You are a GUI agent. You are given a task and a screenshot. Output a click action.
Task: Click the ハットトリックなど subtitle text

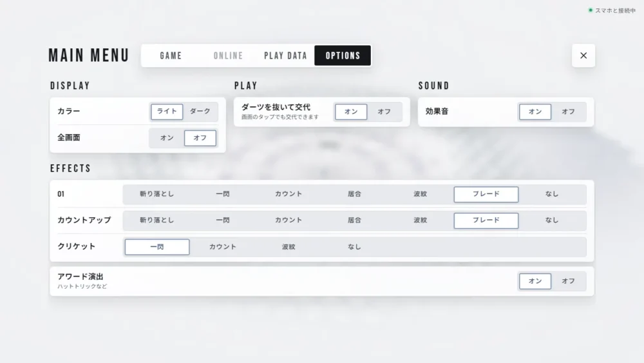[82, 286]
